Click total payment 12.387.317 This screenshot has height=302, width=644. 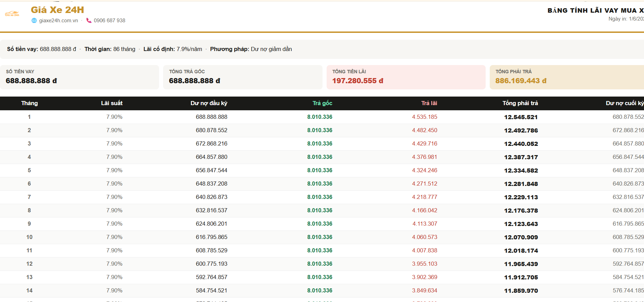(x=521, y=157)
